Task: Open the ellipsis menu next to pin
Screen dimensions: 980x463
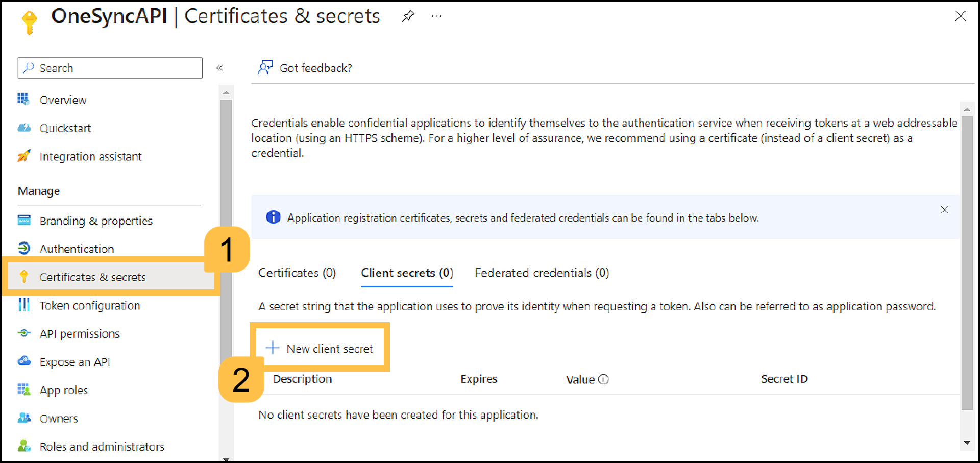Action: point(436,16)
